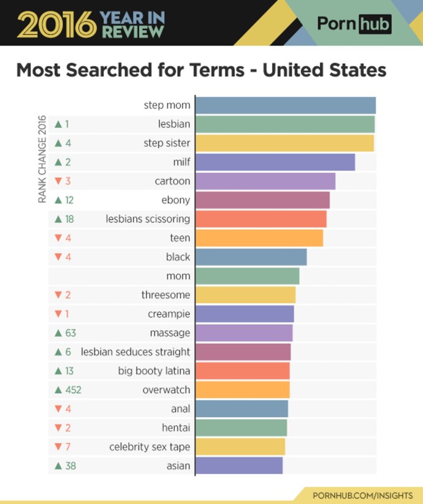
Task: Click the red down arrow beside cartoon
Action: point(58,181)
